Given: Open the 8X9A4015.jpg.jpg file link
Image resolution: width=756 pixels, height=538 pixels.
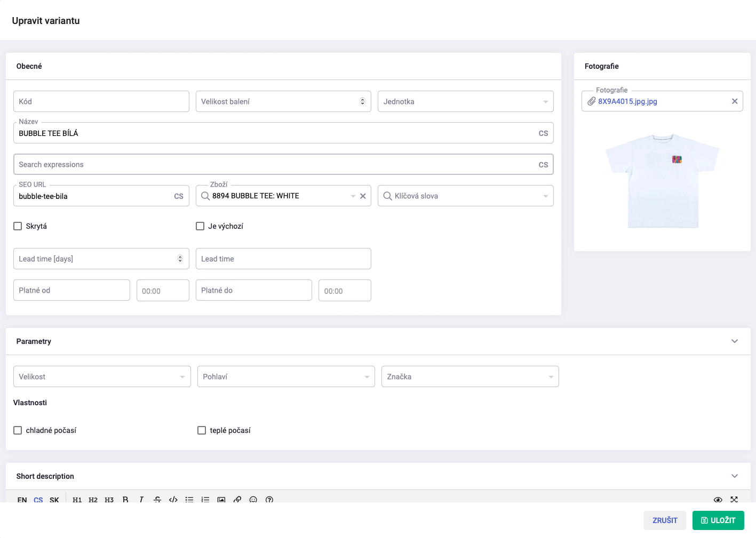Looking at the screenshot, I should [627, 101].
